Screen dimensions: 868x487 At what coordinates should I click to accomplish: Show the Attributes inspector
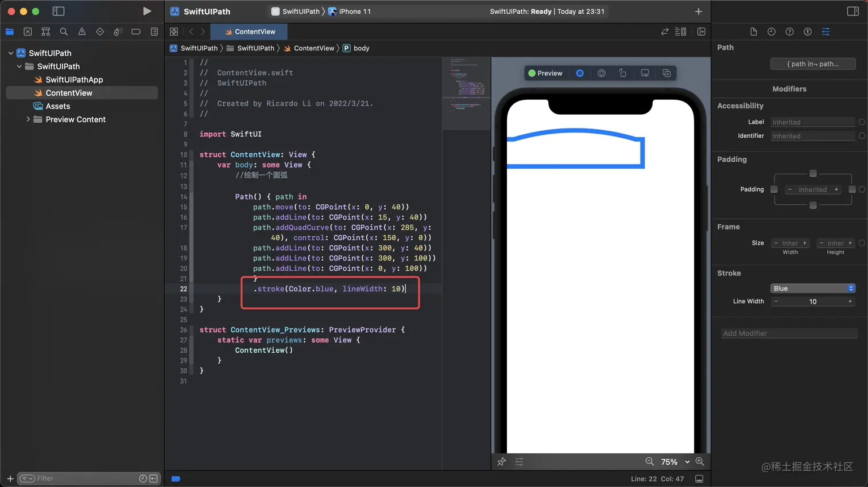(x=826, y=32)
